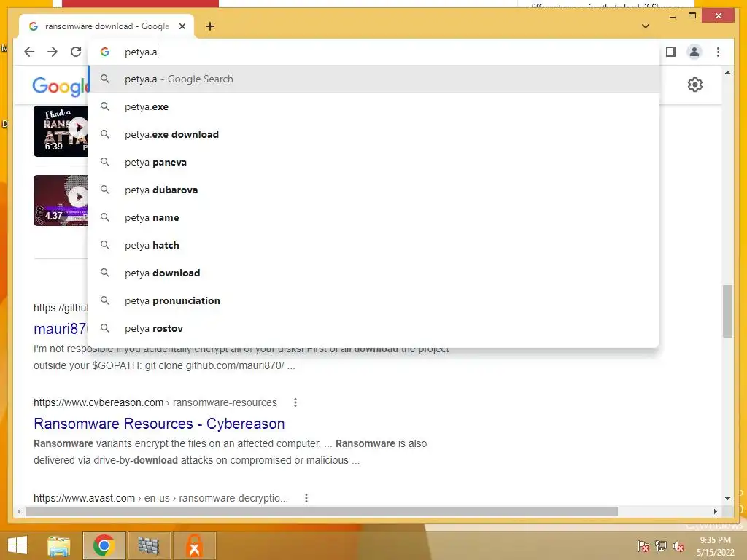Open the Ransomware Resources - Cybereason result

tap(159, 424)
